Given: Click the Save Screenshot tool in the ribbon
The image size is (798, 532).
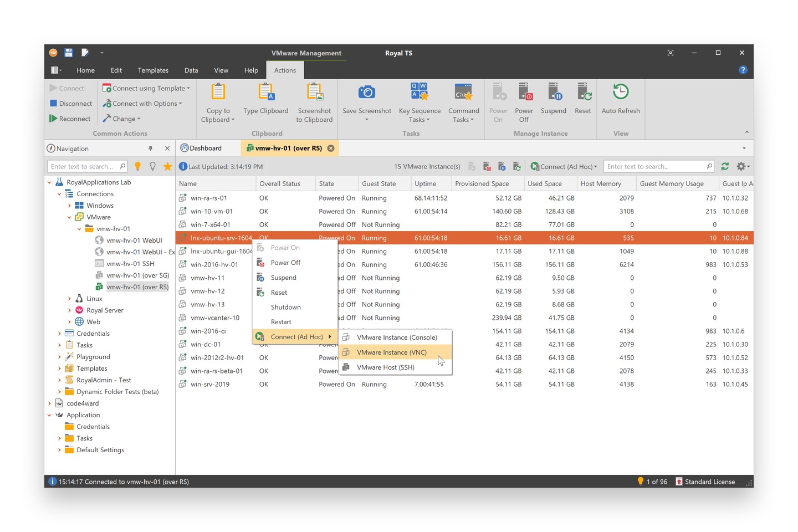Looking at the screenshot, I should pyautogui.click(x=366, y=100).
